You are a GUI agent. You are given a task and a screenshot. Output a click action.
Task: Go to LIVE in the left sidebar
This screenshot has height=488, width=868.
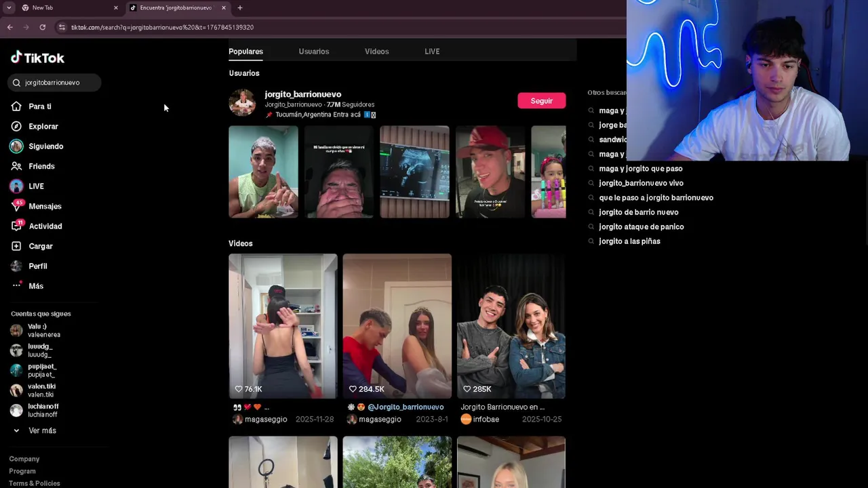click(x=36, y=186)
